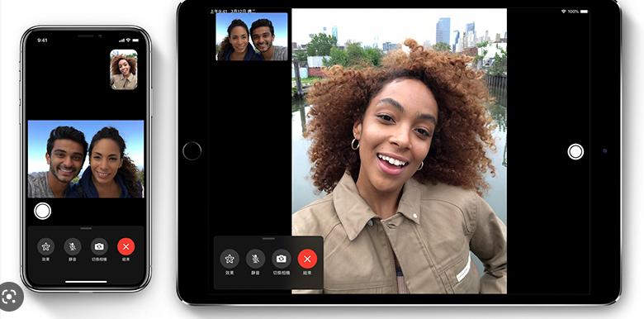Tap the iPhone battery status icon
The width and height of the screenshot is (644, 319).
(135, 40)
